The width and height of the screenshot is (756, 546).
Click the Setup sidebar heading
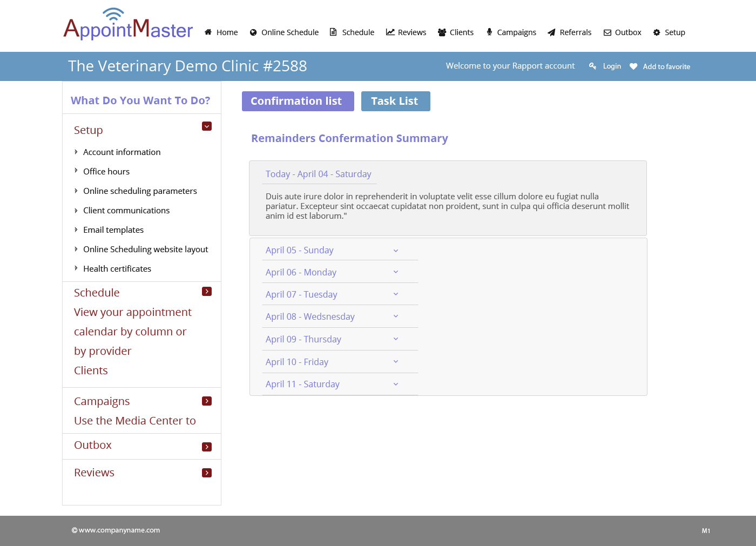pyautogui.click(x=88, y=130)
